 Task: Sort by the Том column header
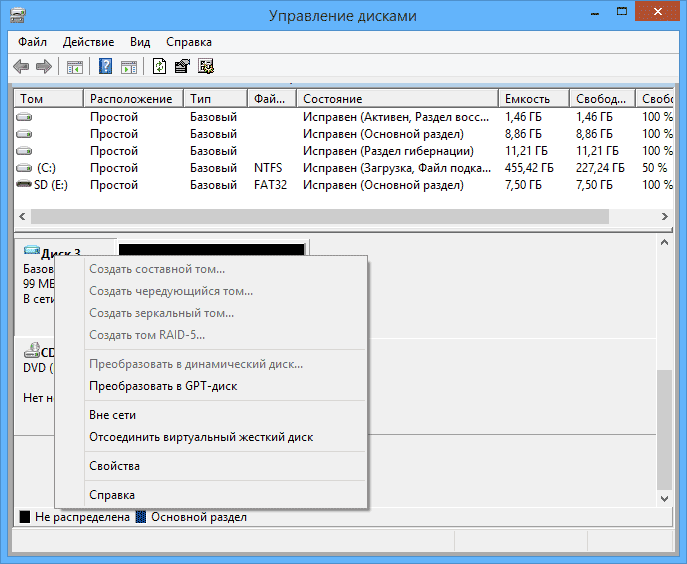[49, 99]
